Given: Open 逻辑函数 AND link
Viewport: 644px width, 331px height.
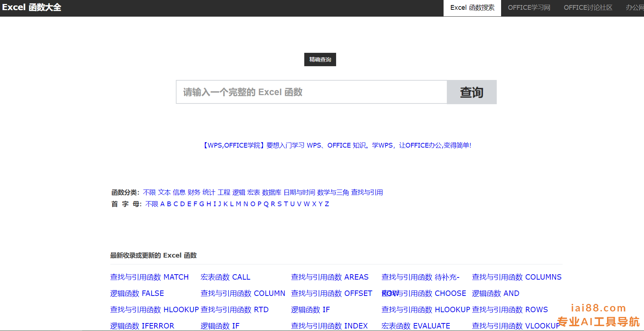Looking at the screenshot, I should (496, 293).
